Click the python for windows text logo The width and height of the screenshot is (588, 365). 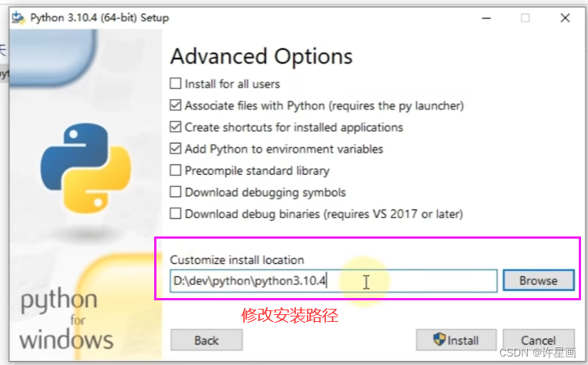click(x=66, y=320)
